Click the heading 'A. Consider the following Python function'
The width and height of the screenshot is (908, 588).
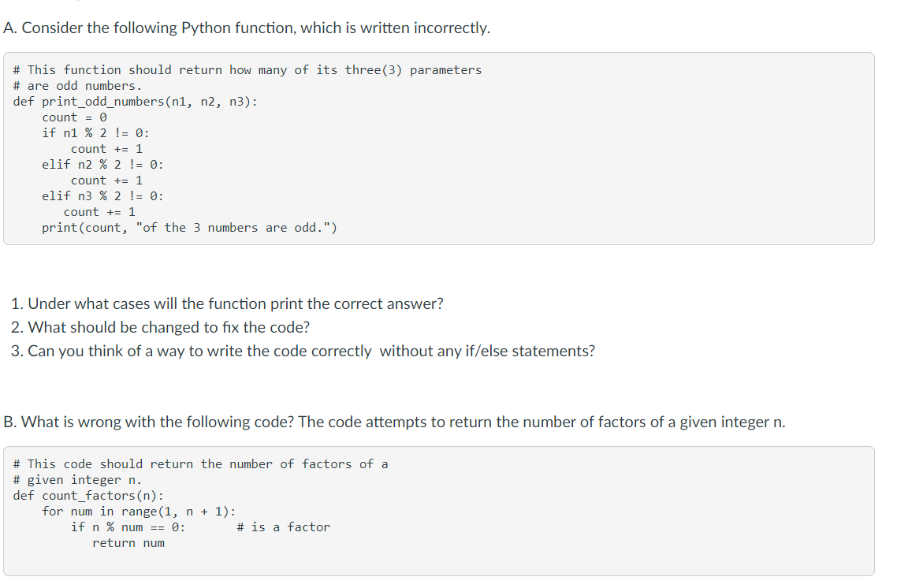(247, 28)
